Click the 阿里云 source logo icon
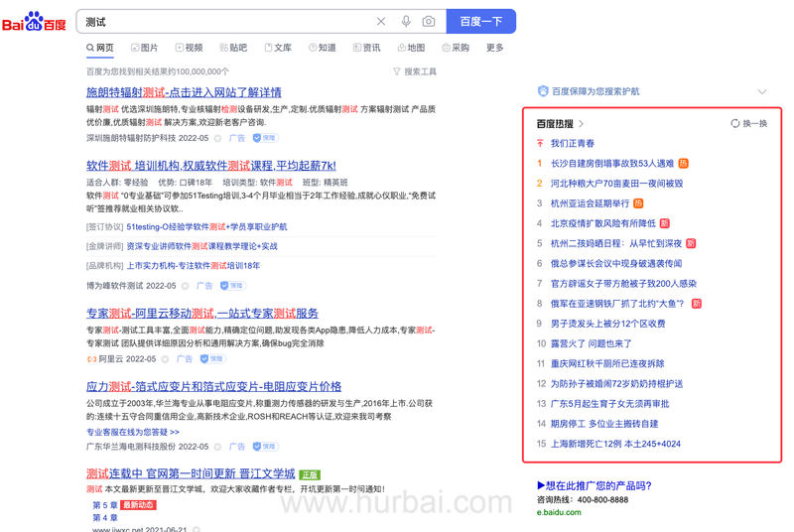 [91, 359]
